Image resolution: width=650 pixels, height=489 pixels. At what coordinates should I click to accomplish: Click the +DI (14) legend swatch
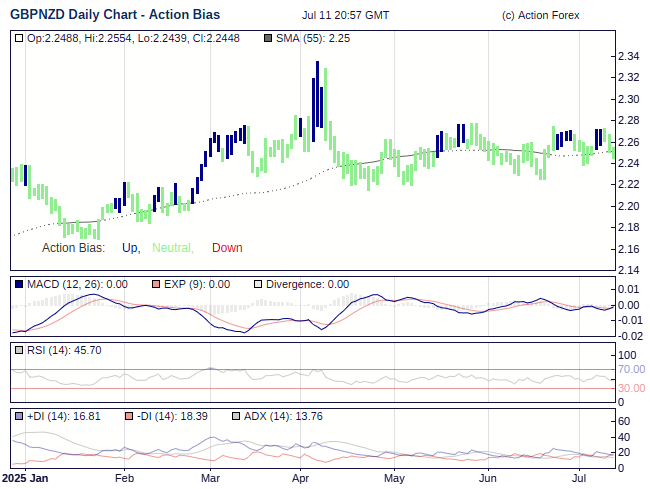point(18,416)
